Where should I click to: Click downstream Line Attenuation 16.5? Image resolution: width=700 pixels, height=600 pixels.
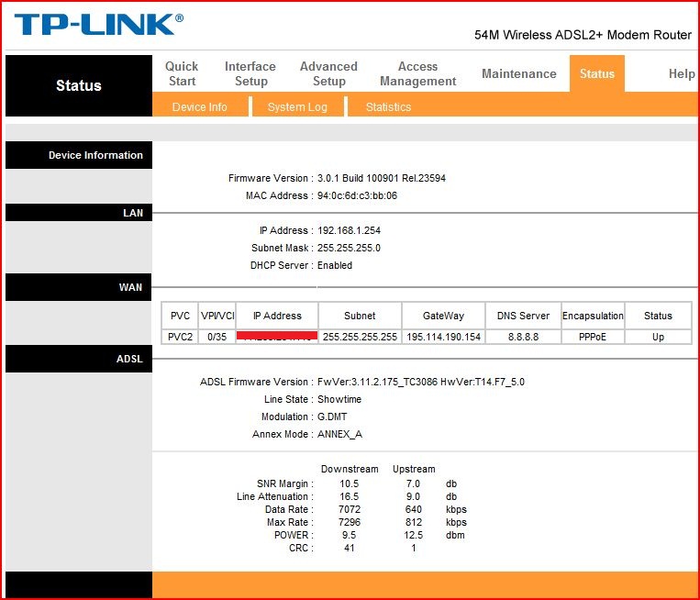click(x=350, y=496)
